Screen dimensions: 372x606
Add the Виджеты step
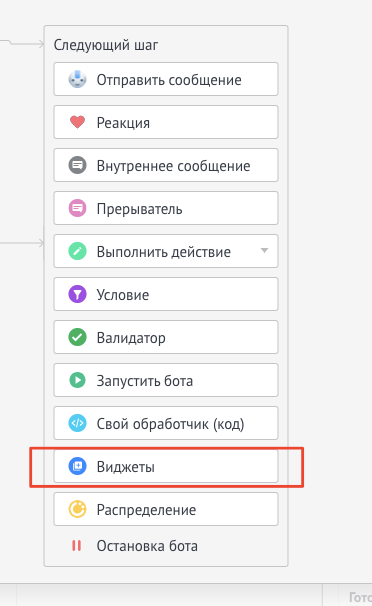pyautogui.click(x=166, y=466)
